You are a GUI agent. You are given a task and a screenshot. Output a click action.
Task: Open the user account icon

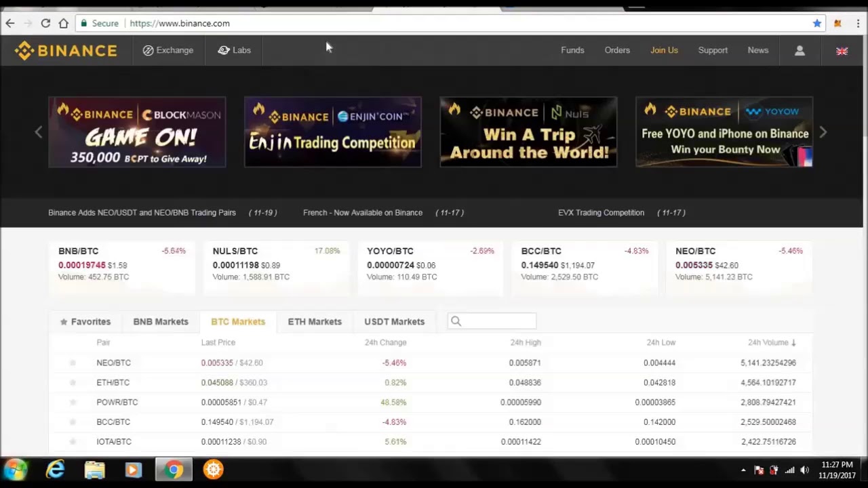[x=800, y=50]
